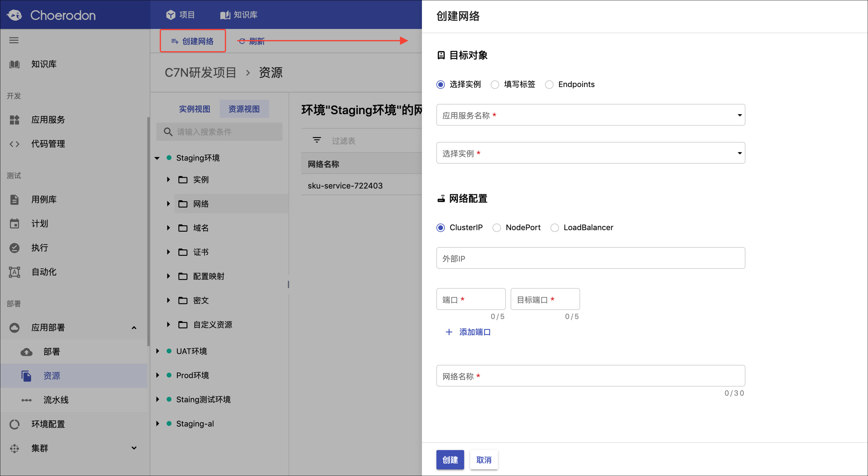
Task: Expand the 网络 folder arrow
Action: pos(168,204)
